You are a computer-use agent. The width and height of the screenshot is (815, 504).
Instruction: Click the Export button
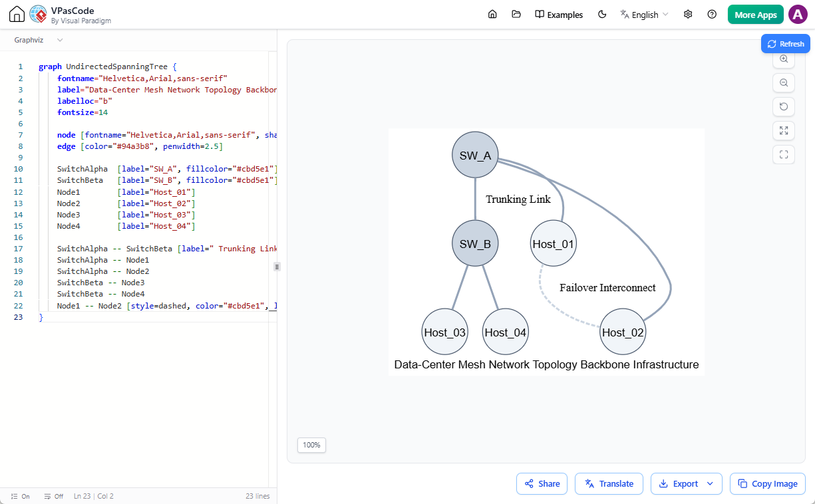(x=679, y=484)
